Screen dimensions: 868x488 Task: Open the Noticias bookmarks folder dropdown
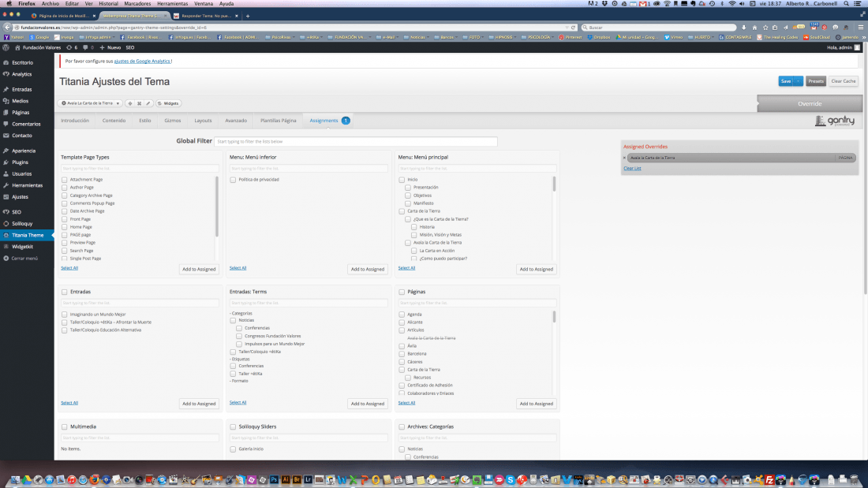point(417,37)
